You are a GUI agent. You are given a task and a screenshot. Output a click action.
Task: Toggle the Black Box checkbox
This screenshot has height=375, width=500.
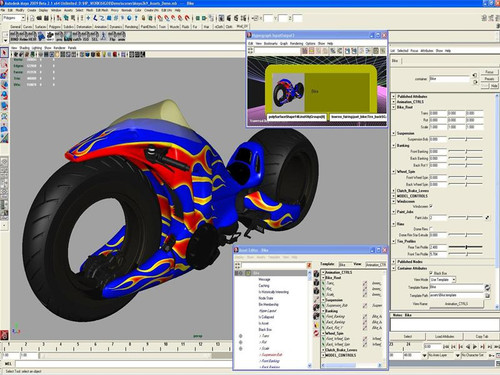[x=431, y=273]
